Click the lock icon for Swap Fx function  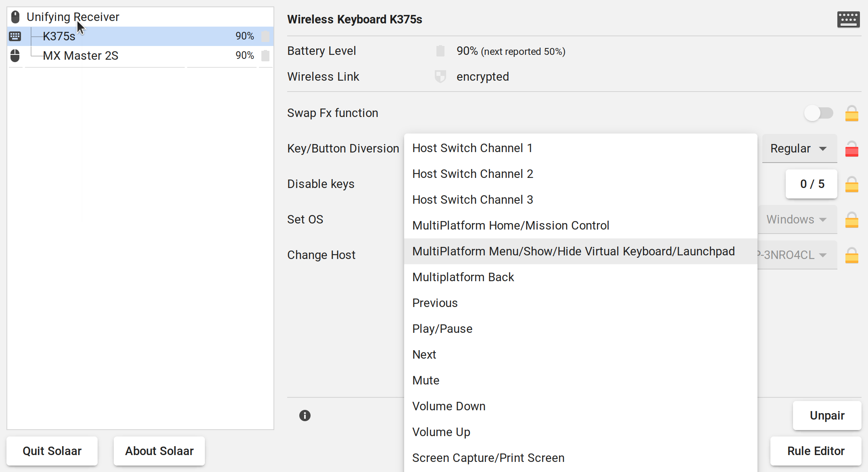(x=852, y=113)
